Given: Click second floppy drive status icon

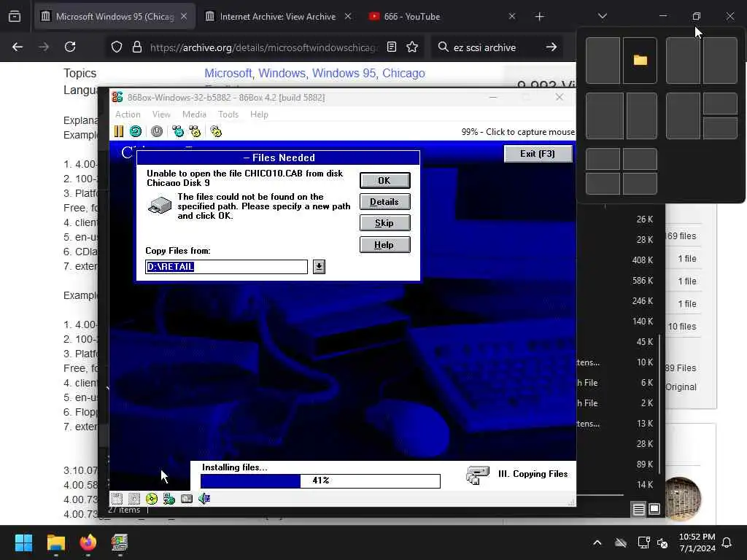Looking at the screenshot, I should 134,499.
